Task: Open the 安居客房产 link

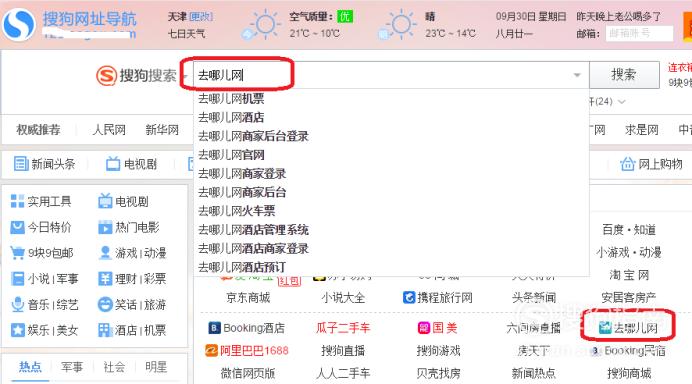Action: (628, 298)
